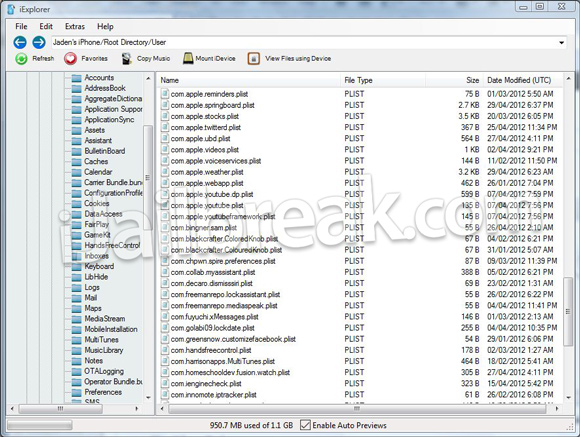Click View Files using Device label
Screen dimensions: 580x437
(298, 58)
